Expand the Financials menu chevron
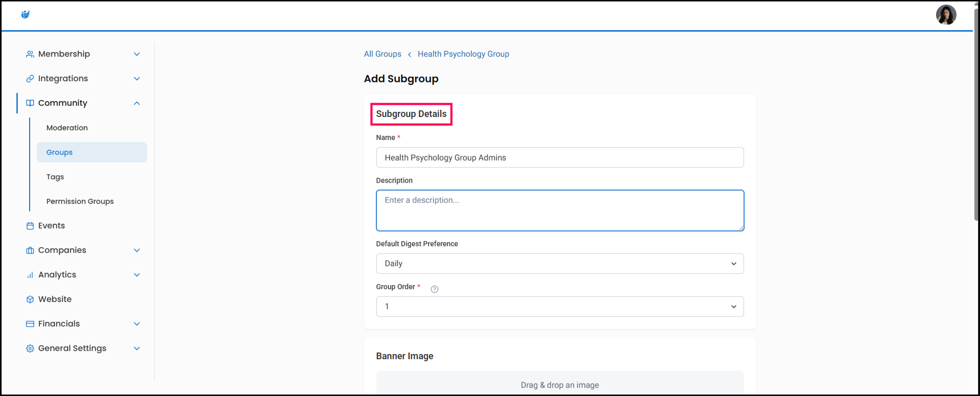Screen dimensions: 980x396 tap(137, 324)
